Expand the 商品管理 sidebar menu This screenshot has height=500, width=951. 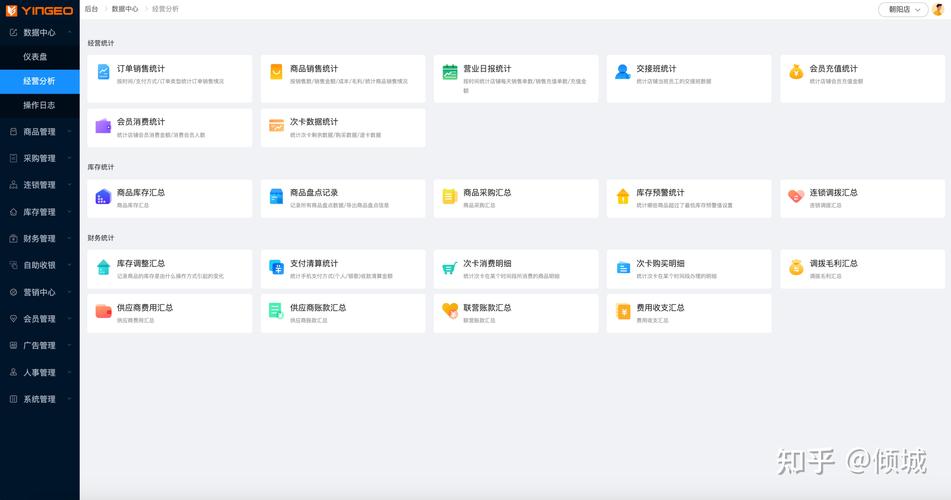click(39, 131)
